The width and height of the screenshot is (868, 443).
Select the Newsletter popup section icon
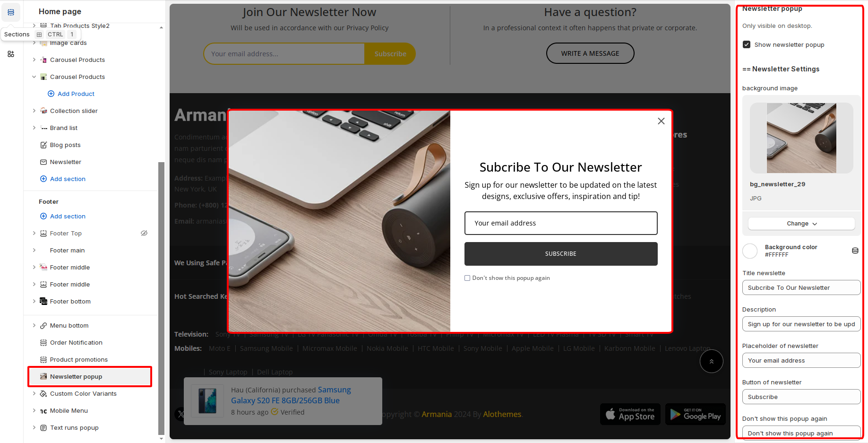pyautogui.click(x=43, y=376)
